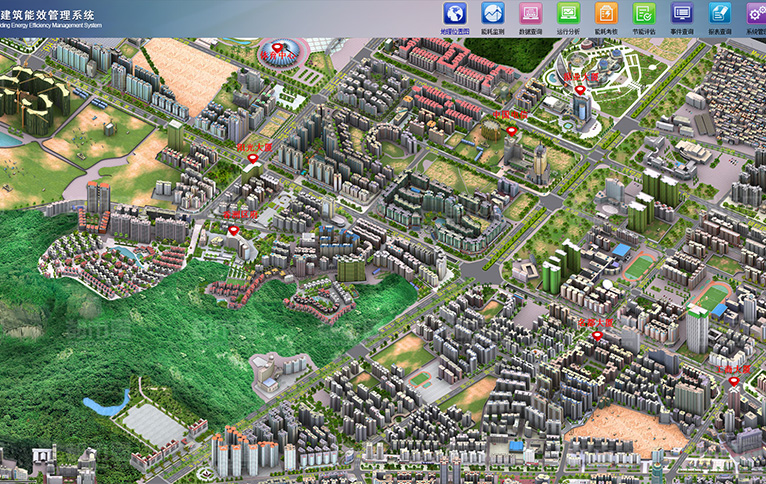
Task: Click the blue pond beside the hillside
Action: 105,404
